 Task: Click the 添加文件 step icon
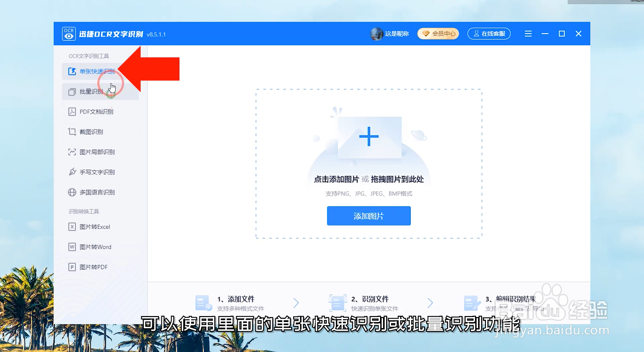pyautogui.click(x=203, y=303)
